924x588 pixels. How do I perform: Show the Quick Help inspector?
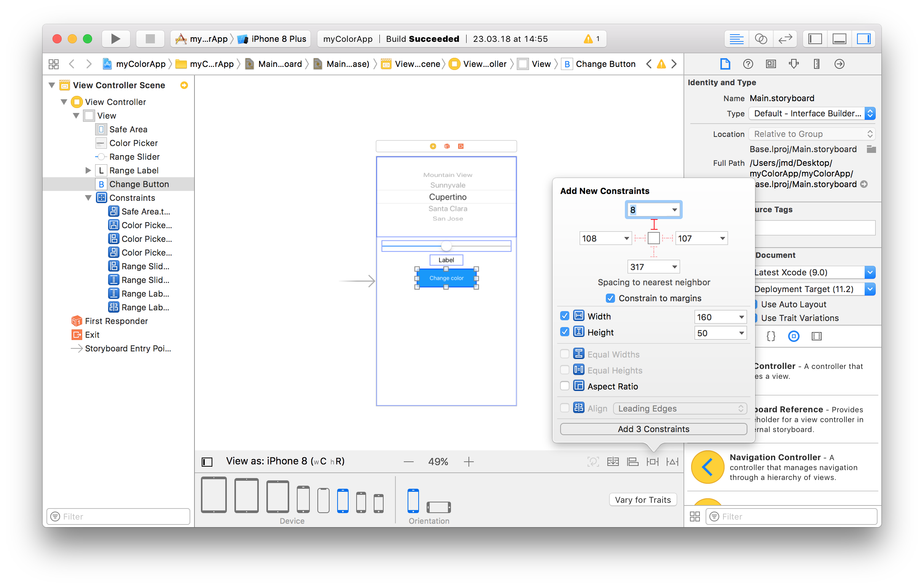coord(747,64)
